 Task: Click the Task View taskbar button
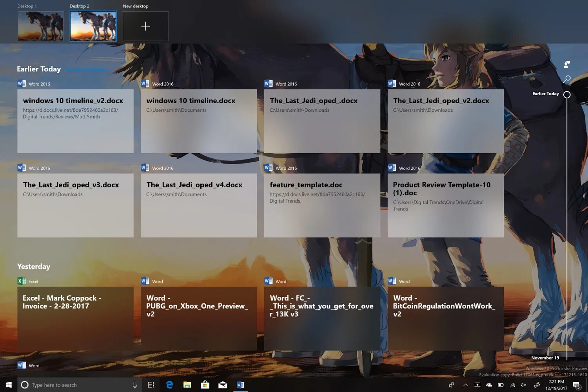coord(151,385)
